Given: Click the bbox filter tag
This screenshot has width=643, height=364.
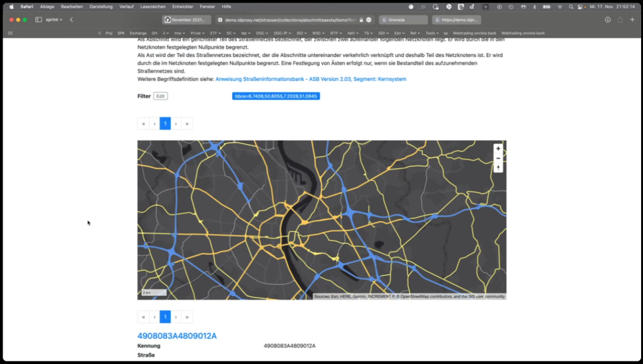Looking at the screenshot, I should (276, 96).
